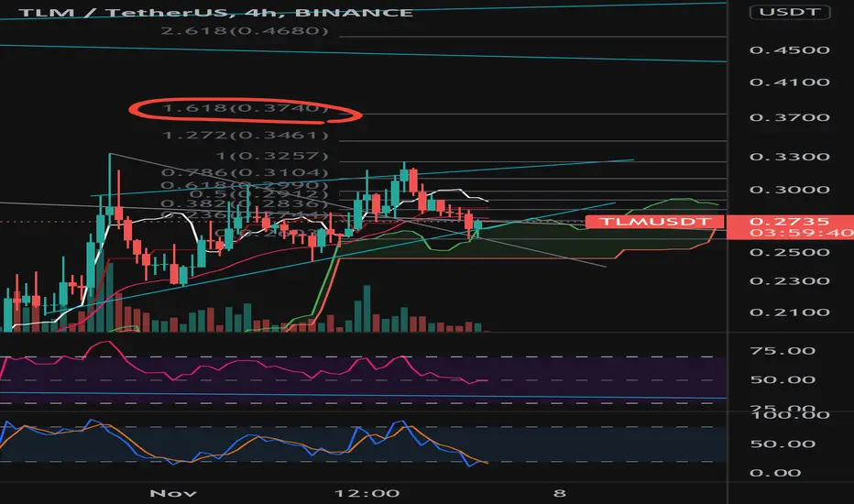Image resolution: width=854 pixels, height=504 pixels.
Task: Click the 8 date label on time axis
Action: coord(559,494)
